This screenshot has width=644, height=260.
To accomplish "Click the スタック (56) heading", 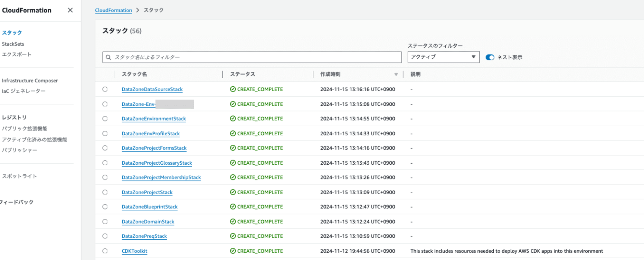I will [x=122, y=31].
